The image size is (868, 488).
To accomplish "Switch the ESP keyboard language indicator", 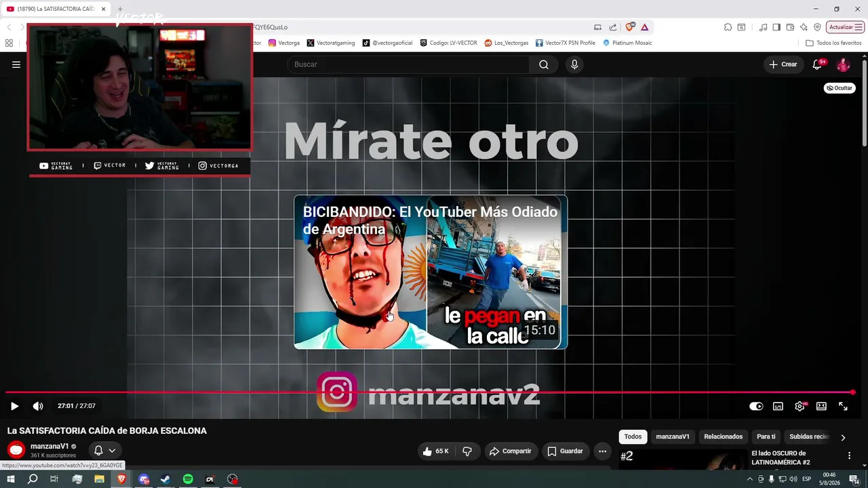I will click(x=808, y=479).
